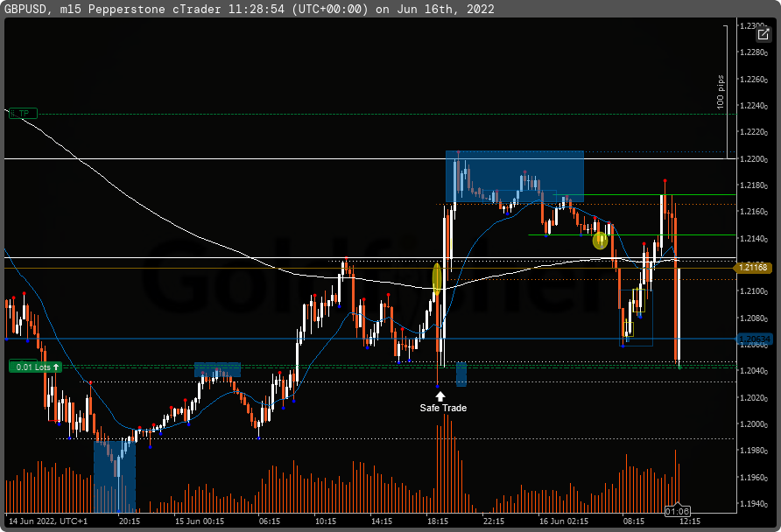Select the large blue rectangle near 1.2200
781x532 pixels.
(515, 176)
